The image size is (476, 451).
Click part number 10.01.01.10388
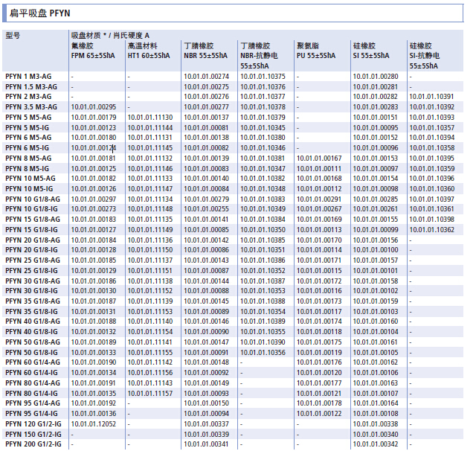coord(263,301)
